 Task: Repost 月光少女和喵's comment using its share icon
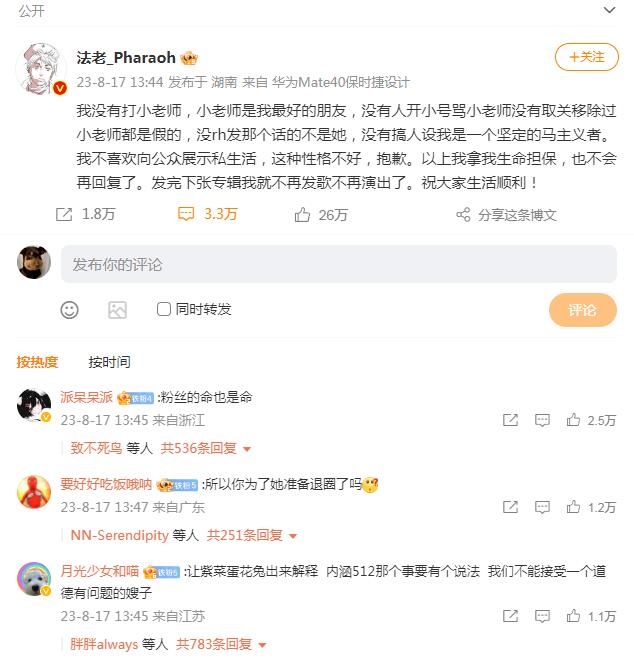click(x=510, y=616)
